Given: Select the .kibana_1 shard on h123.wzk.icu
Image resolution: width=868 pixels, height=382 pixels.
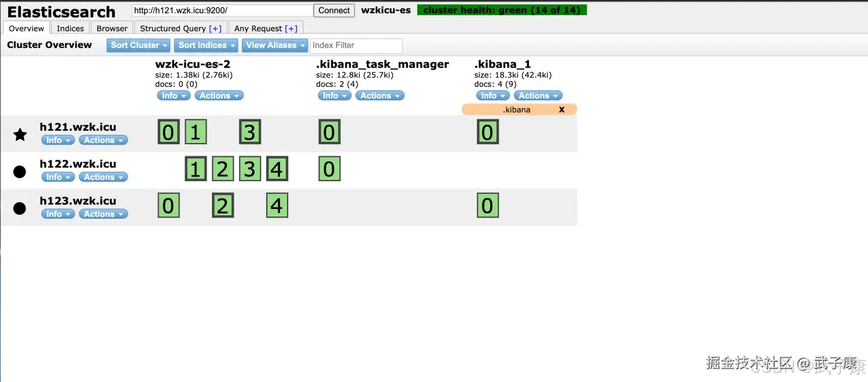Looking at the screenshot, I should point(488,205).
